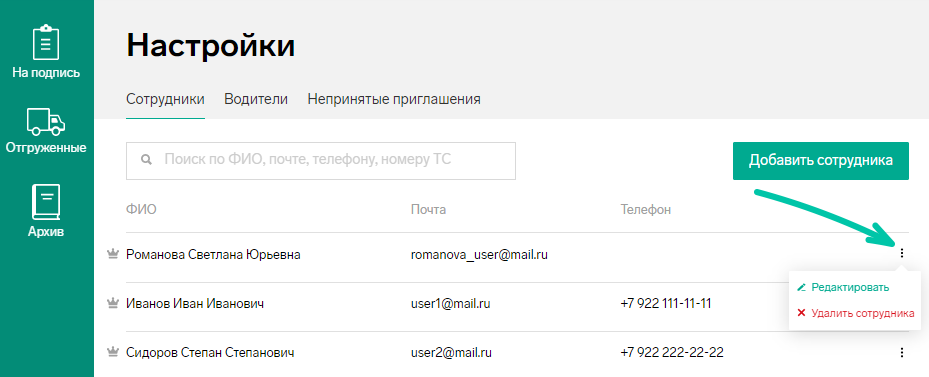Open the Архив book icon
This screenshot has height=377, width=929.
tap(46, 202)
